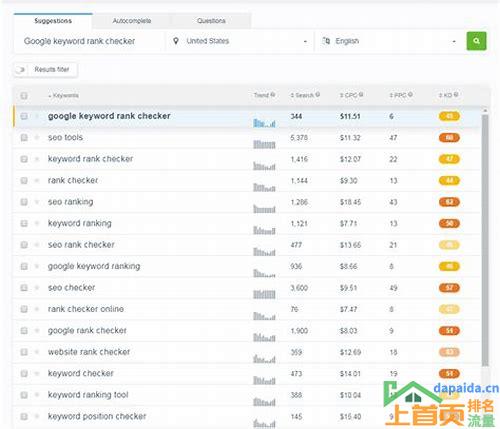This screenshot has height=429, width=500.
Task: Click the CPC column info icon
Action: 361,95
